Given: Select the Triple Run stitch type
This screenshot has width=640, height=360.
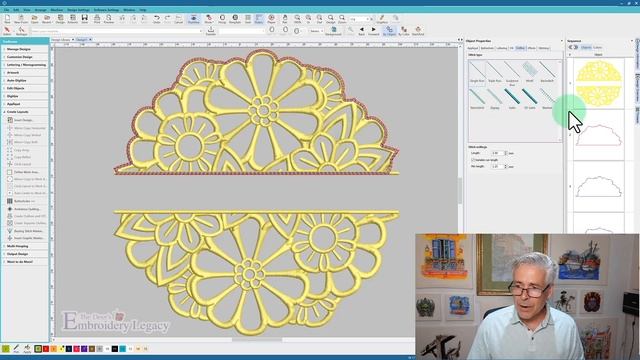Looking at the screenshot, I should 494,72.
